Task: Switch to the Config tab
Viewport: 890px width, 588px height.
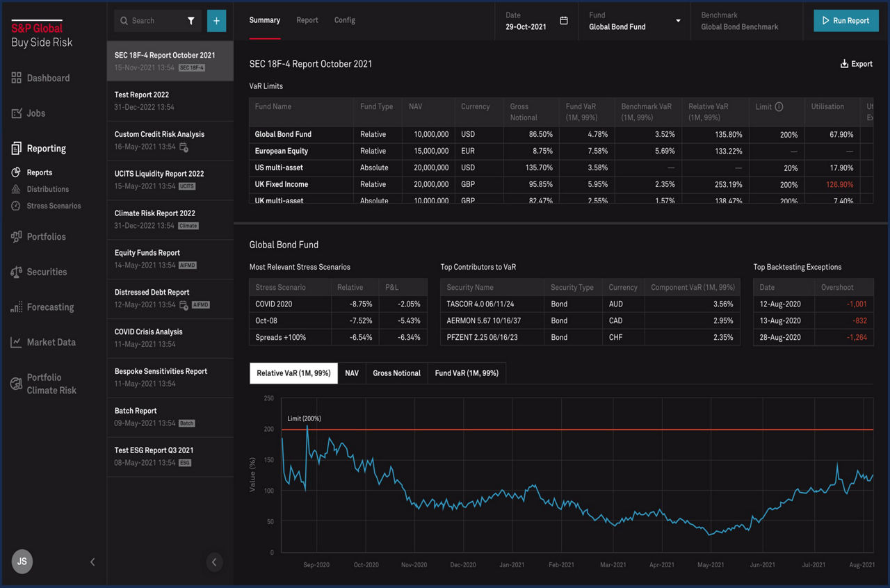Action: tap(345, 20)
